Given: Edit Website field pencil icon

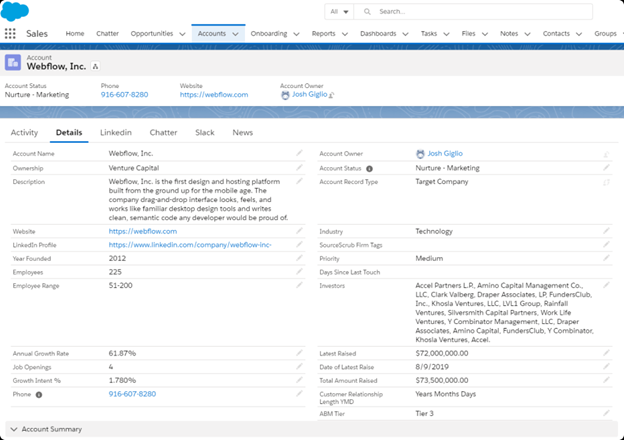Looking at the screenshot, I should click(x=299, y=231).
